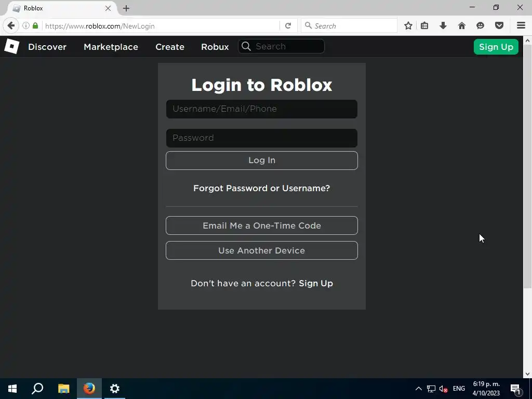Open the Windows Start menu
Viewport: 532px width, 399px height.
[12, 389]
